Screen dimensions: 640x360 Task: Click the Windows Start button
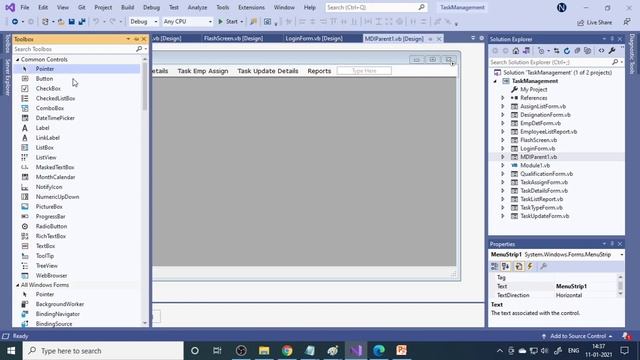point(11,351)
